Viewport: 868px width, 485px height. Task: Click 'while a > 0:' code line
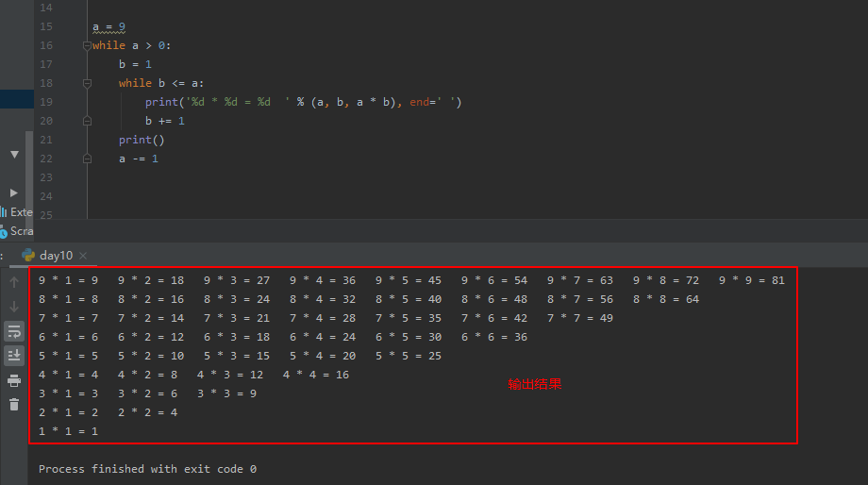click(x=132, y=45)
